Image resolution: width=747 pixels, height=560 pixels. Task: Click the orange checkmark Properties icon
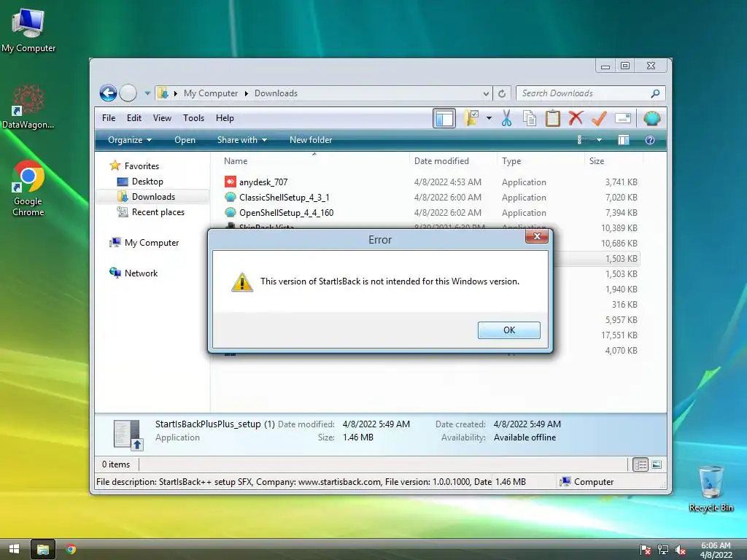tap(599, 118)
